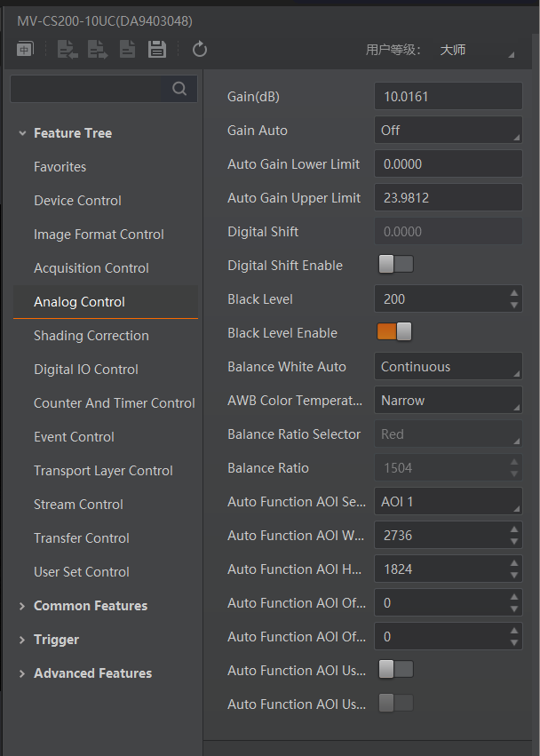Screen dimensions: 540x756
Task: Increase AOI width 2736 up arrow
Action: (x=514, y=529)
